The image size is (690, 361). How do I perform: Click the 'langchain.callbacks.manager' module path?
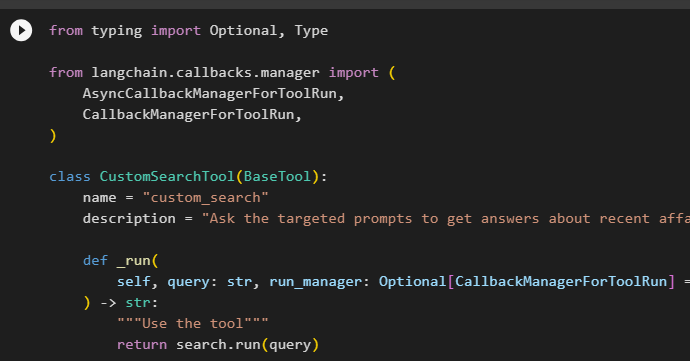206,73
